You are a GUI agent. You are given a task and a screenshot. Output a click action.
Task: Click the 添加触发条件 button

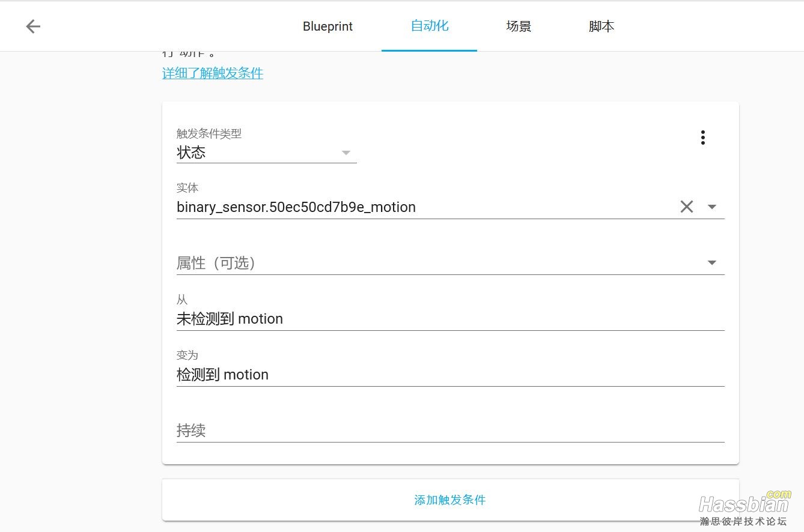(x=450, y=500)
